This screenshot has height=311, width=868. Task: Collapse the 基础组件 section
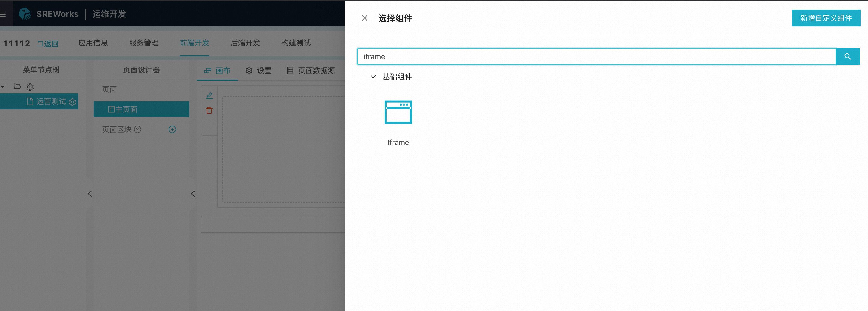pyautogui.click(x=373, y=77)
